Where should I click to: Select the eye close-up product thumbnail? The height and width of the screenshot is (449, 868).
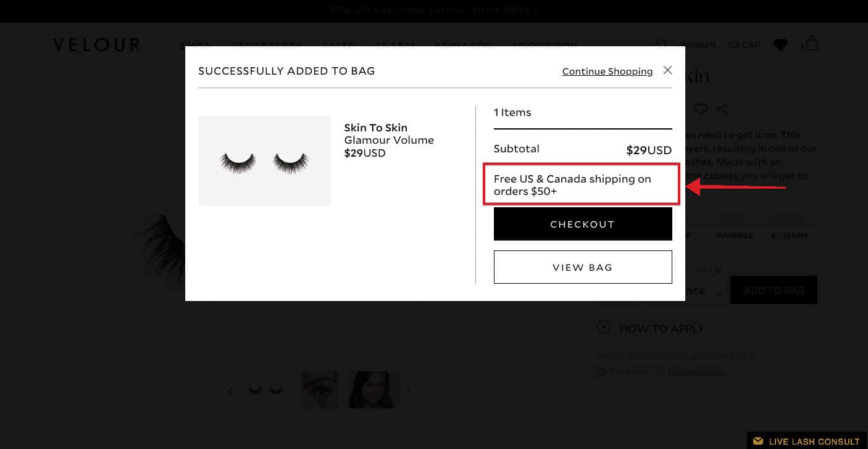click(320, 389)
